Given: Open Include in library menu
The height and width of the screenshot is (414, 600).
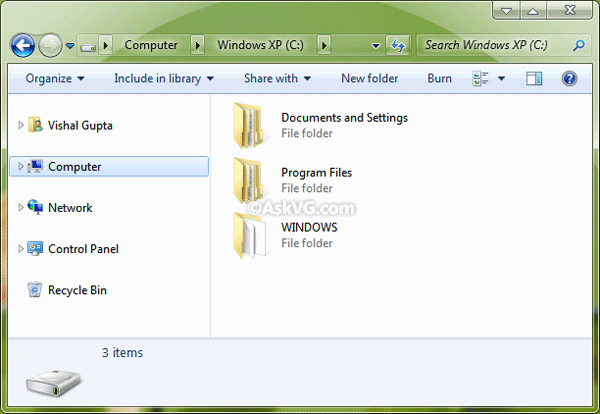Looking at the screenshot, I should coord(164,78).
